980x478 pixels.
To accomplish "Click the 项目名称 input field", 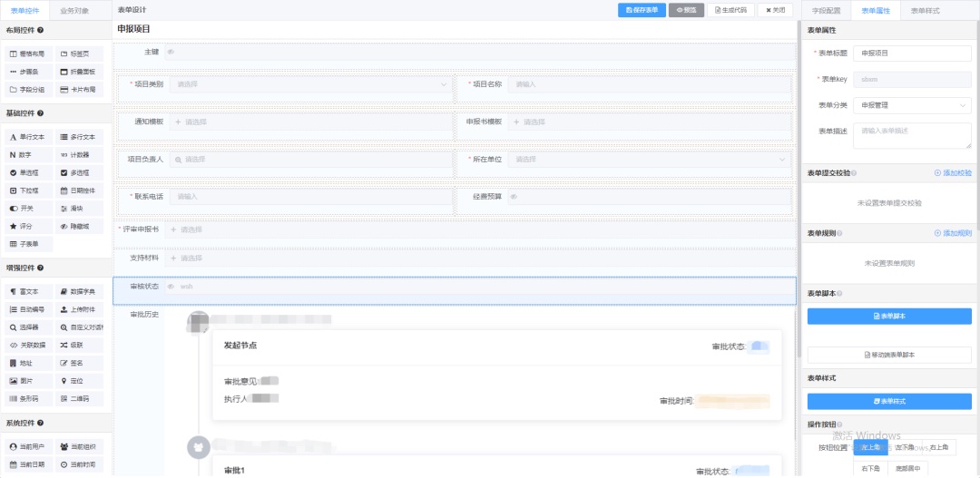I will click(x=648, y=84).
